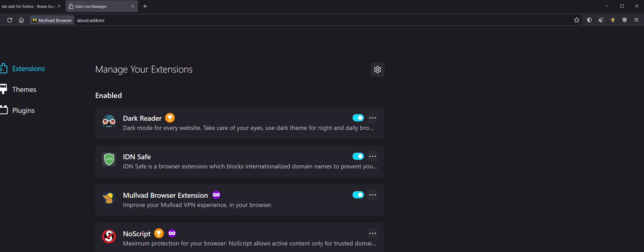644x252 pixels.
Task: Disable the Dark Reader extension toggle
Action: pyautogui.click(x=358, y=118)
